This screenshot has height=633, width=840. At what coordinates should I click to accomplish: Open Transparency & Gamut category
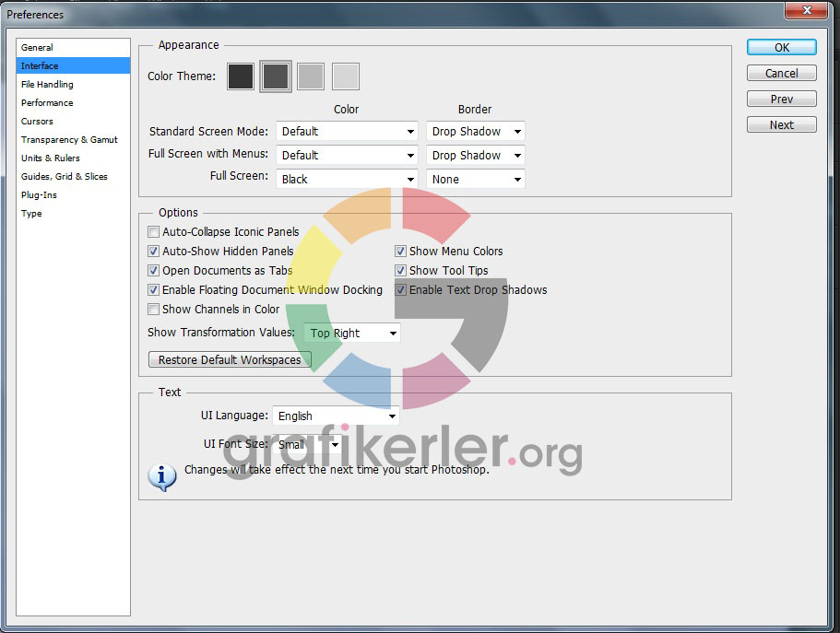[69, 140]
